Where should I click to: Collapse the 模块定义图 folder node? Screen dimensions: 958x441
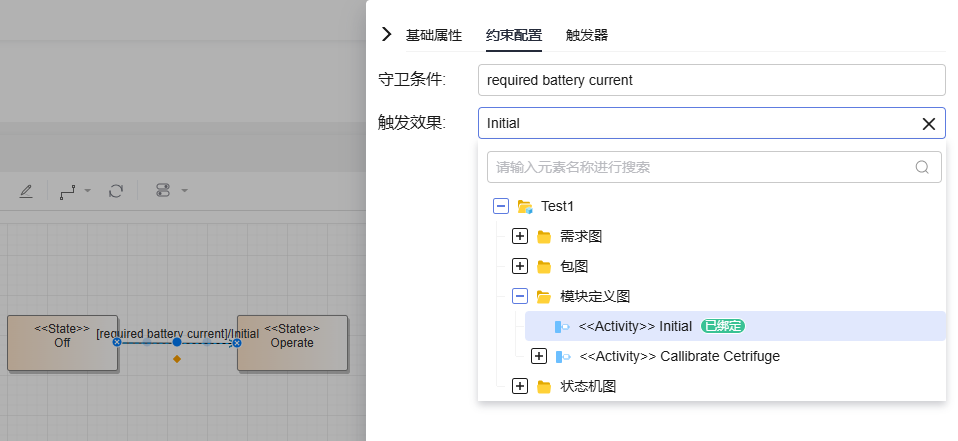[x=519, y=296]
